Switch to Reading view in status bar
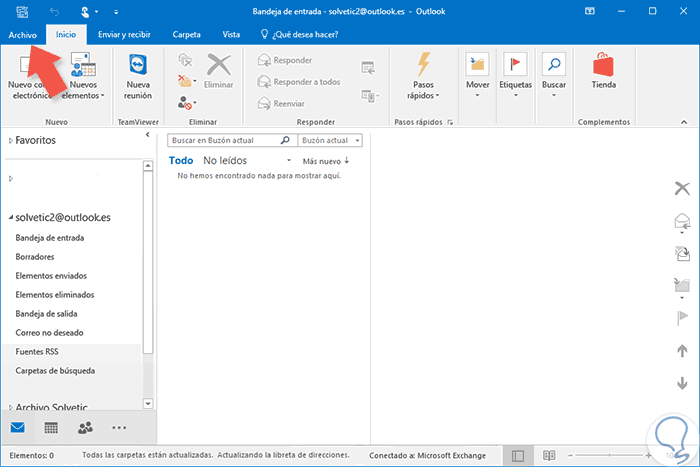The height and width of the screenshot is (467, 700). [549, 455]
